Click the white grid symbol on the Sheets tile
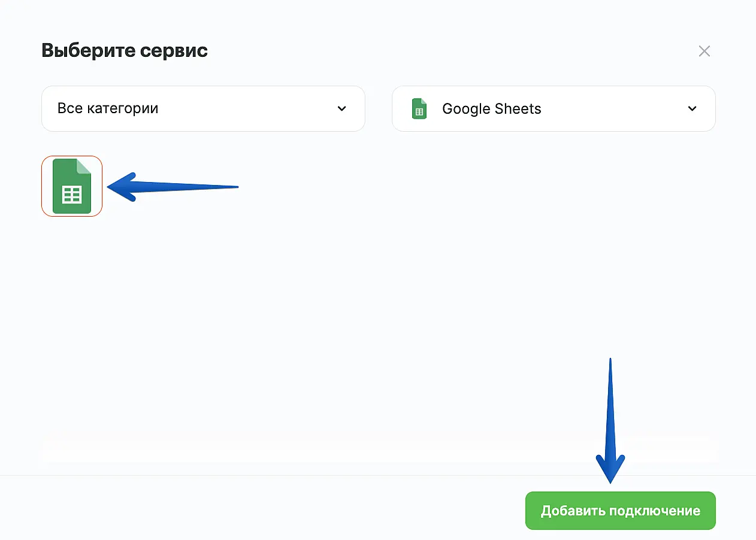Image resolution: width=756 pixels, height=540 pixels. [x=72, y=195]
